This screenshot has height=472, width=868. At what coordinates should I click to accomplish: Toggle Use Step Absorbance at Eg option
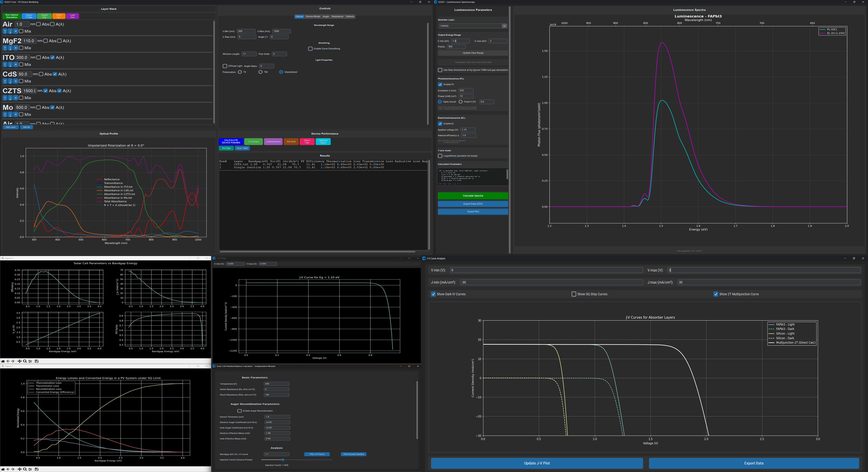pos(440,70)
